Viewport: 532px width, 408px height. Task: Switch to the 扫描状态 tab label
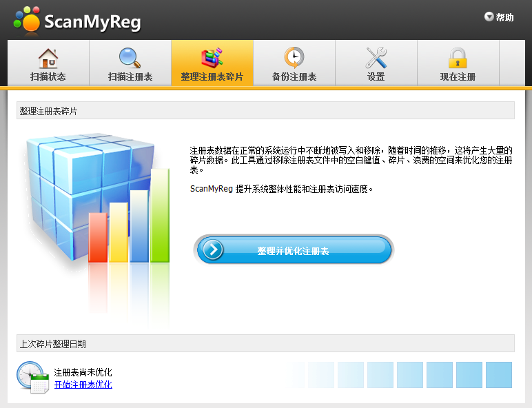click(x=48, y=76)
